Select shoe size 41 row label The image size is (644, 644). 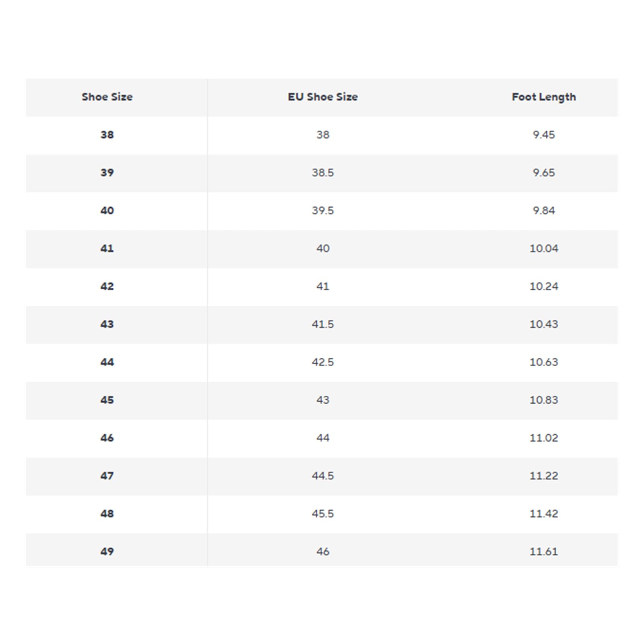107,248
